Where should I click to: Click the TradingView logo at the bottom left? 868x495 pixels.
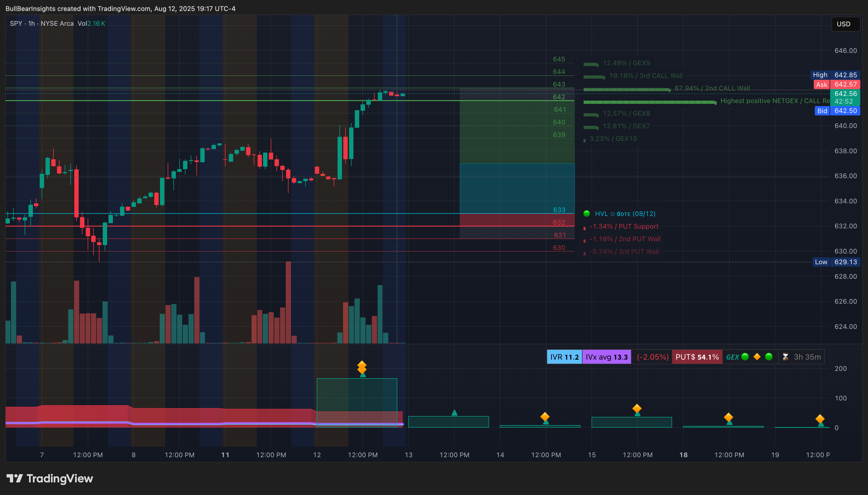[x=50, y=478]
